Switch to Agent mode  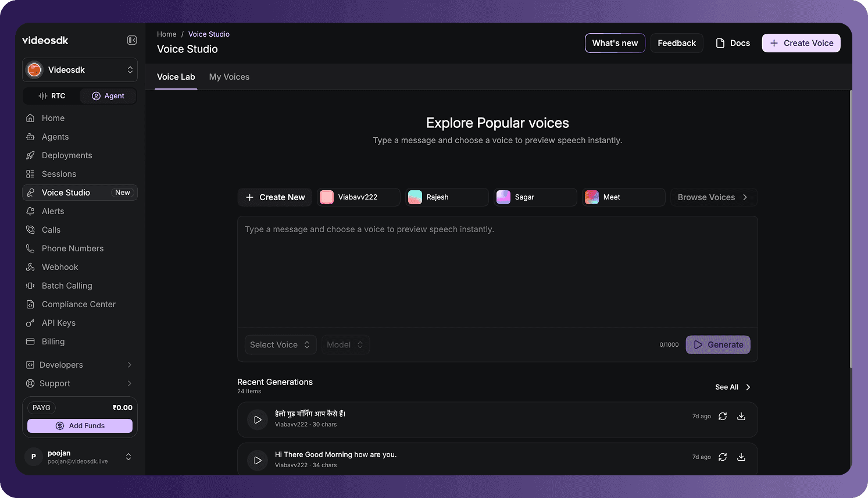pos(108,96)
